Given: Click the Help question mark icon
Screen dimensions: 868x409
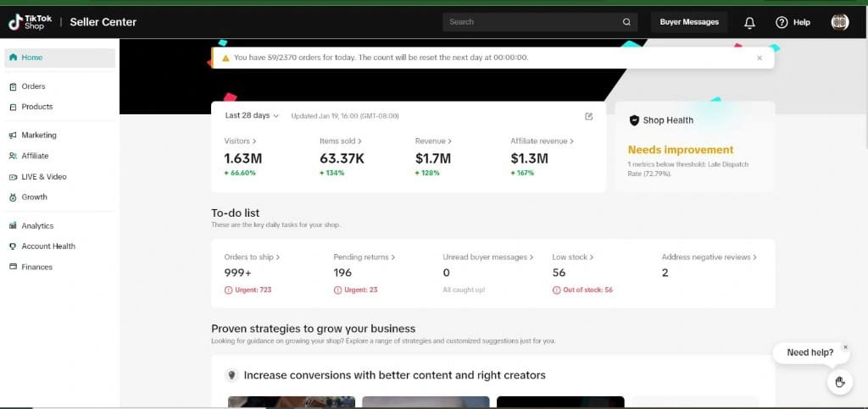Looking at the screenshot, I should (x=782, y=22).
